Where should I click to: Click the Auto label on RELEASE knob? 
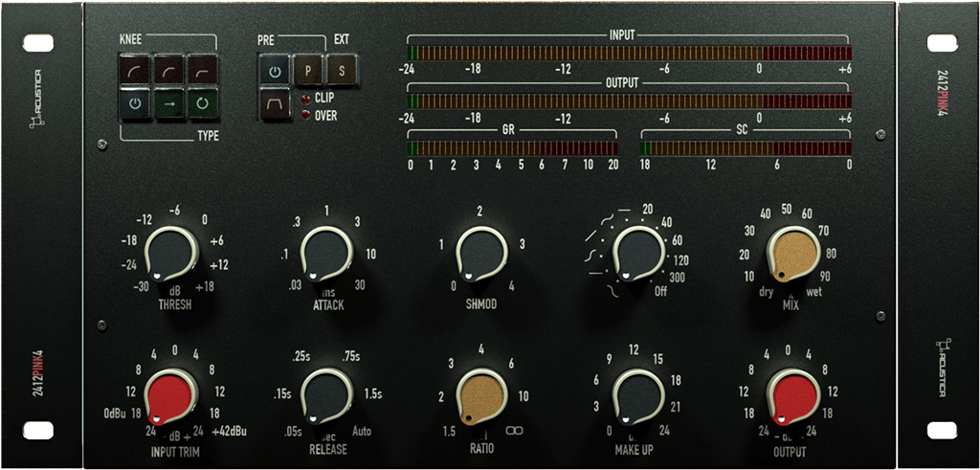pyautogui.click(x=362, y=432)
